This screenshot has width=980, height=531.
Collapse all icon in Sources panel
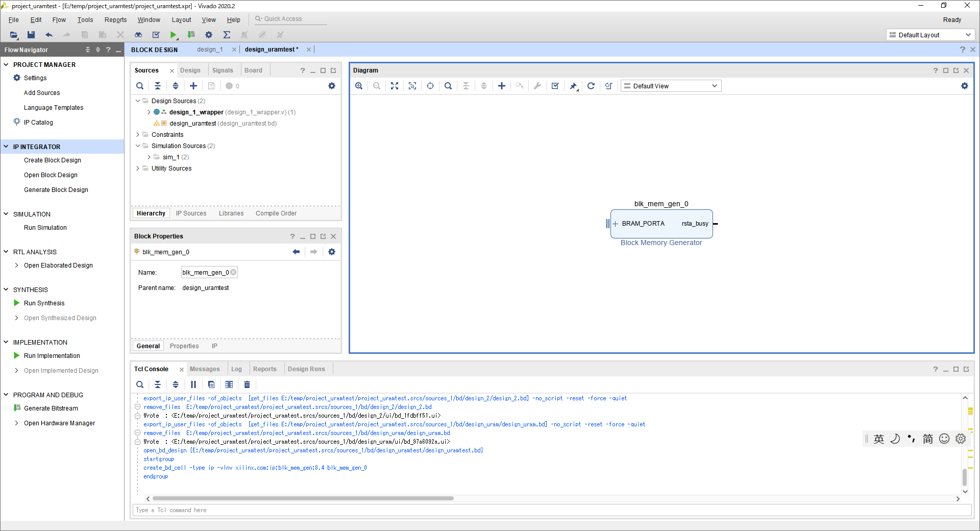(158, 86)
